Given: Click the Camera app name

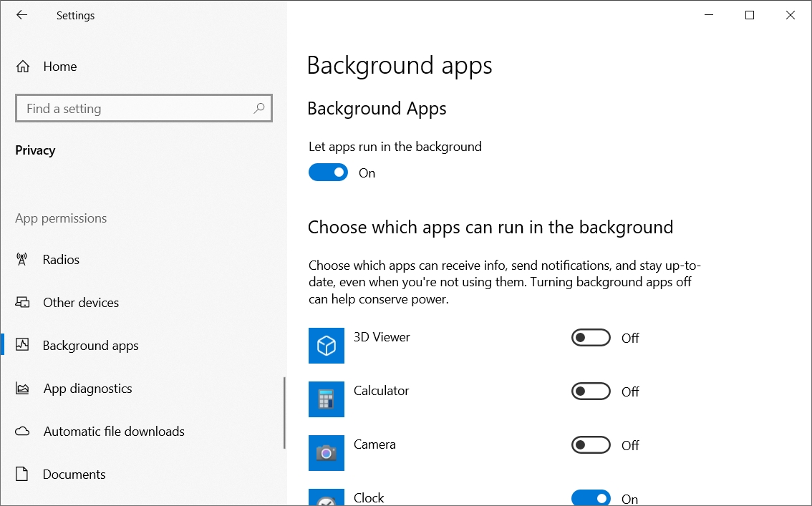Looking at the screenshot, I should click(x=374, y=444).
